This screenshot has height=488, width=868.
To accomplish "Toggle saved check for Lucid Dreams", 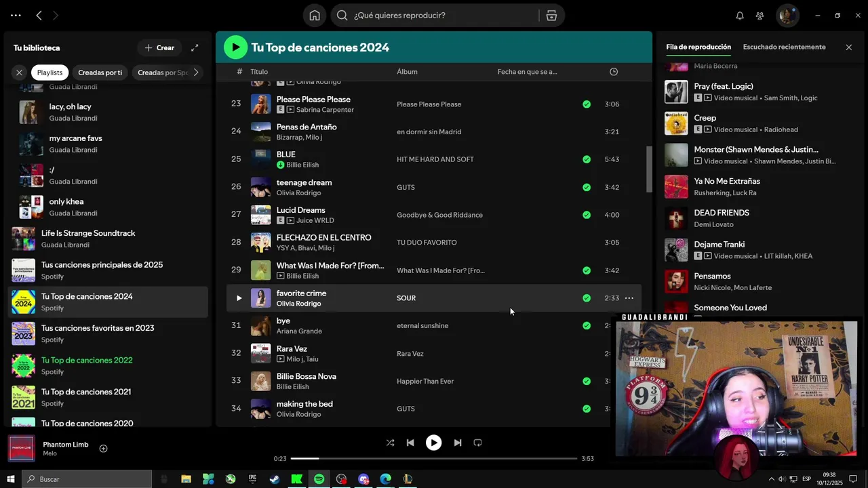I will point(587,215).
